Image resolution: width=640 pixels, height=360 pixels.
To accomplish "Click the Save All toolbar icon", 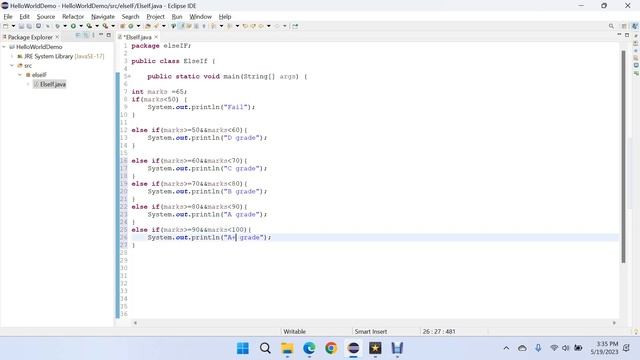I will coord(29,26).
